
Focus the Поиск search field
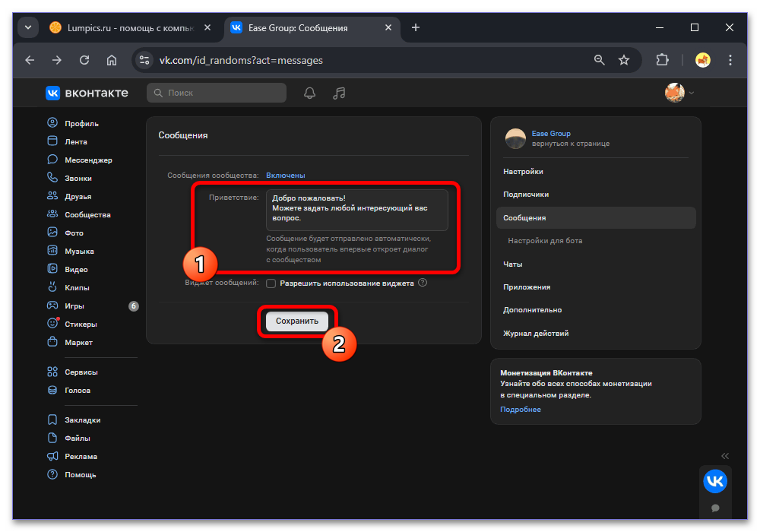[216, 93]
